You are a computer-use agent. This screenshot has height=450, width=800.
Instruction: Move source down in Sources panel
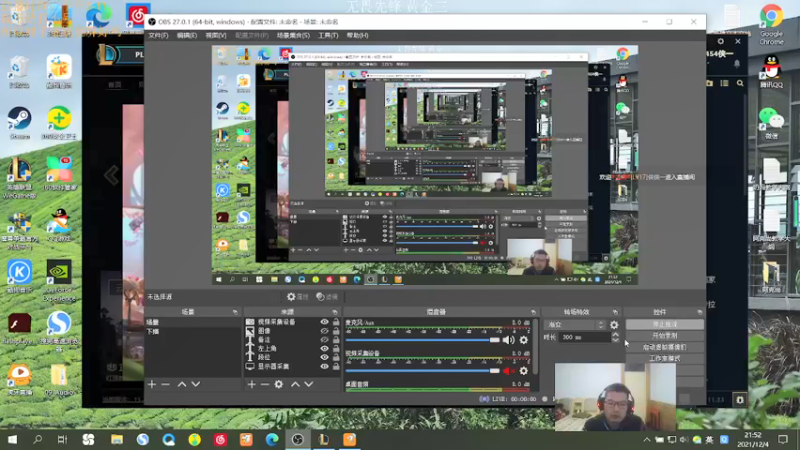(309, 384)
